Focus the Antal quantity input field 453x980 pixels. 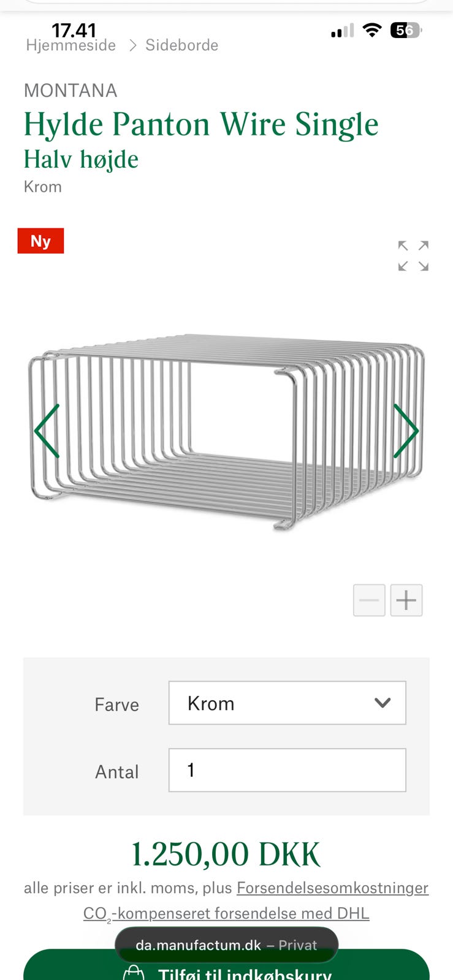tap(287, 770)
